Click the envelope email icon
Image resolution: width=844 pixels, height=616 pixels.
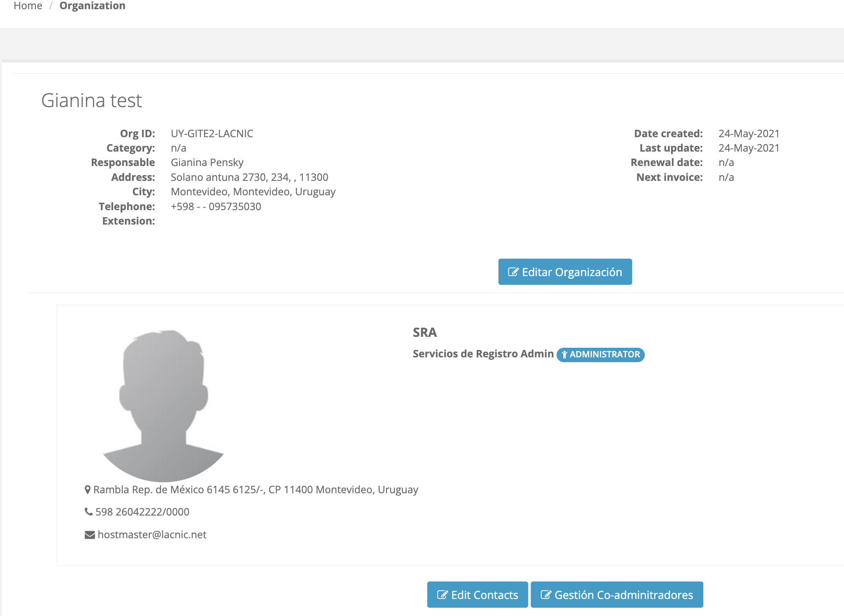90,535
